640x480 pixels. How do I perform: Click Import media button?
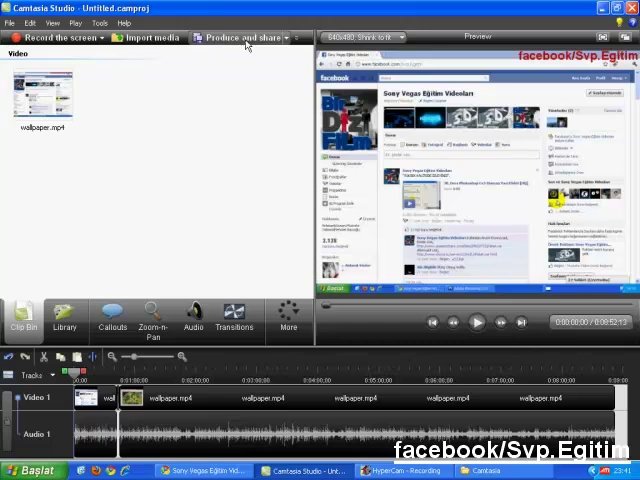pyautogui.click(x=145, y=38)
